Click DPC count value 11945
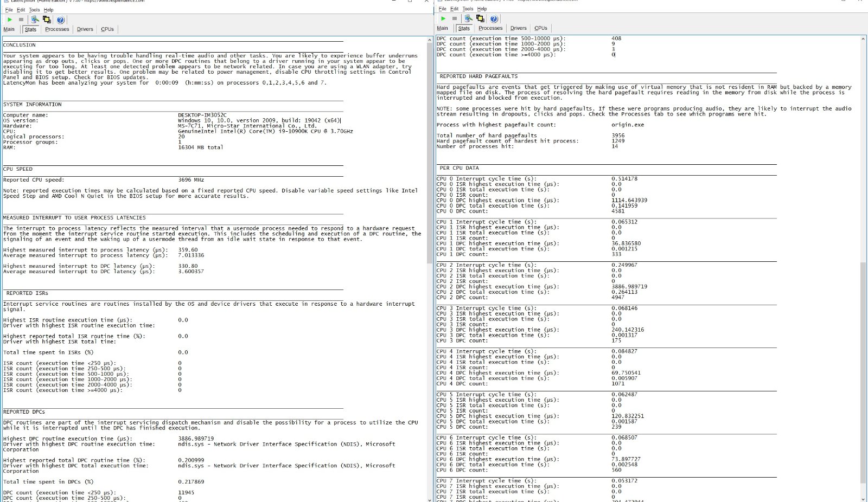Image resolution: width=868 pixels, height=502 pixels. pos(186,493)
